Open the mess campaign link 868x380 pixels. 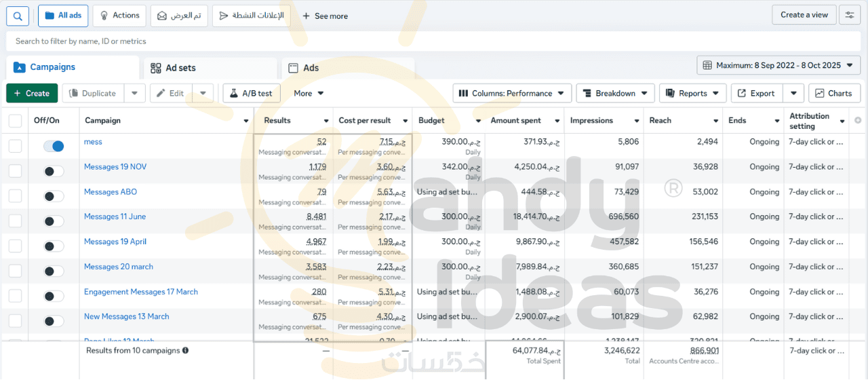click(x=93, y=142)
